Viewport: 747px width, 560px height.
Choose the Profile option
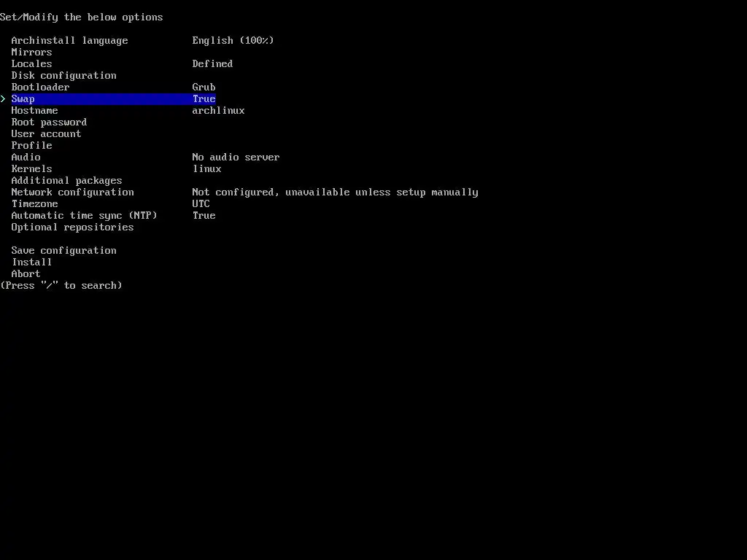pyautogui.click(x=31, y=145)
